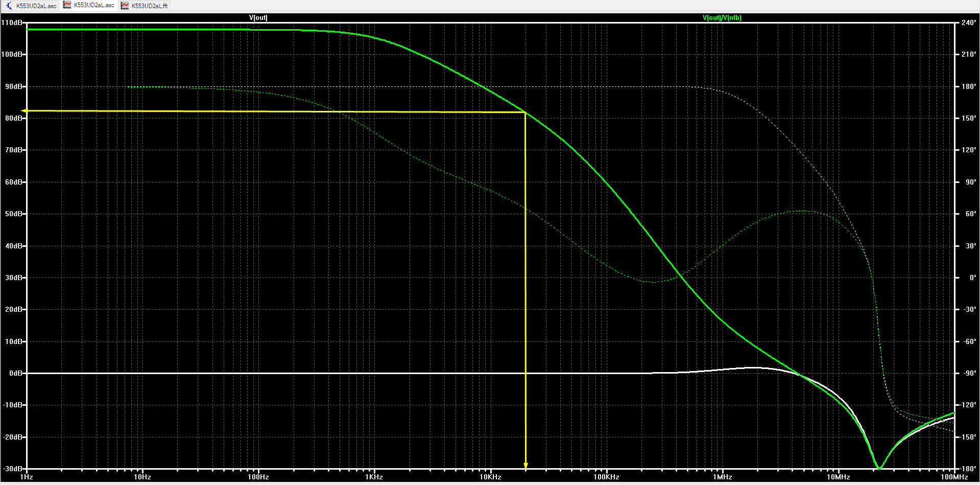Click the 110dB label on magnitude axis
The image size is (980, 485).
pos(12,22)
